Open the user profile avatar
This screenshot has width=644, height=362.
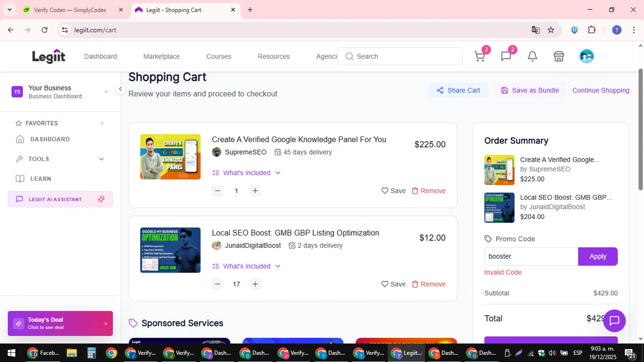tap(586, 56)
